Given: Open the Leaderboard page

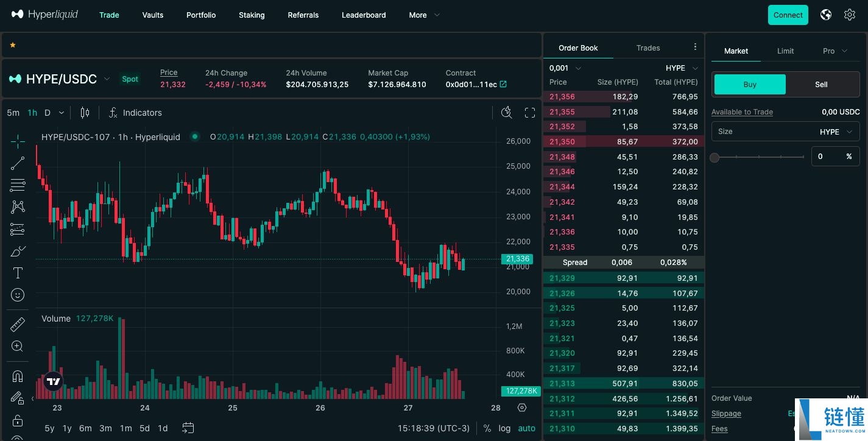Looking at the screenshot, I should click(x=364, y=15).
